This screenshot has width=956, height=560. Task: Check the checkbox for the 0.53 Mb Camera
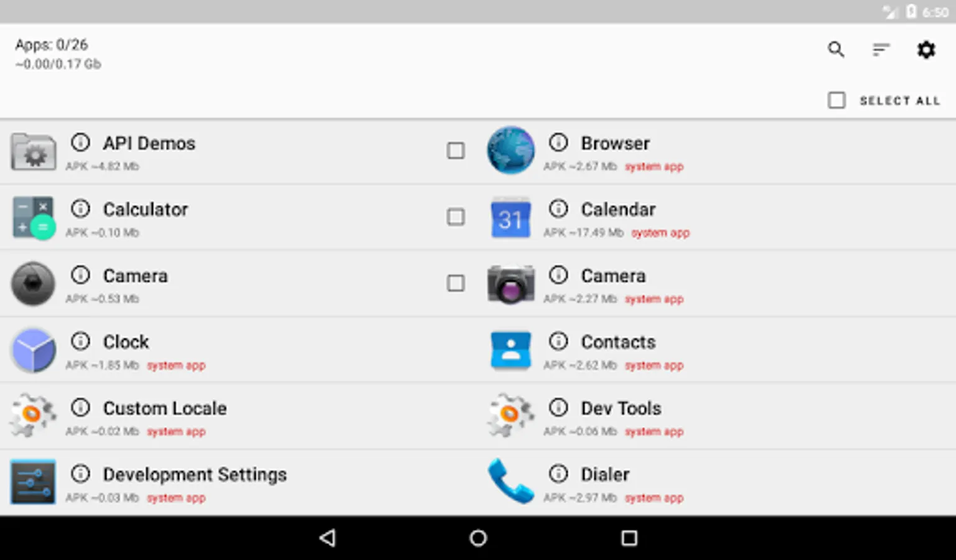(456, 283)
